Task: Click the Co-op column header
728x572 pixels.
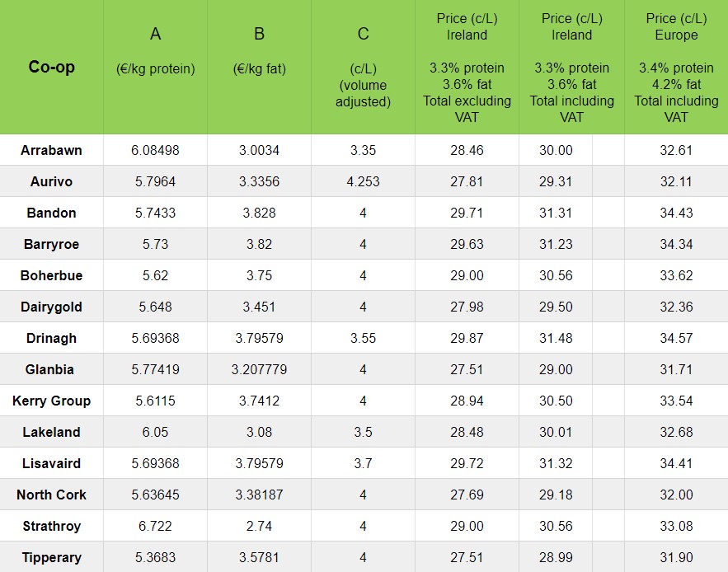Action: [51, 67]
